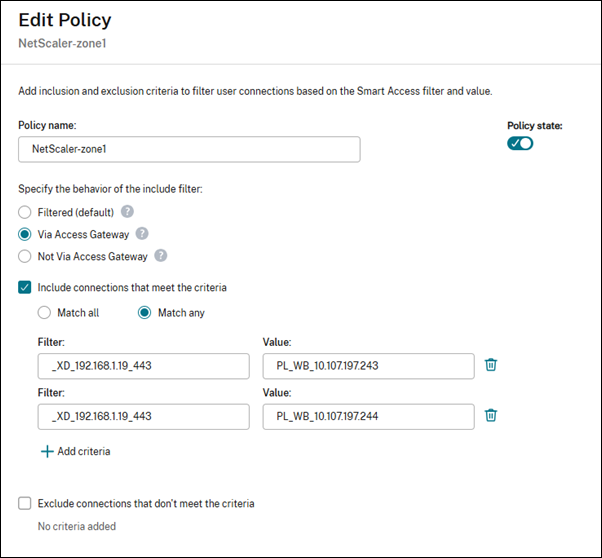Click the help icon next to Via Access Gateway
Viewport: 602px width, 558px height.
click(142, 234)
